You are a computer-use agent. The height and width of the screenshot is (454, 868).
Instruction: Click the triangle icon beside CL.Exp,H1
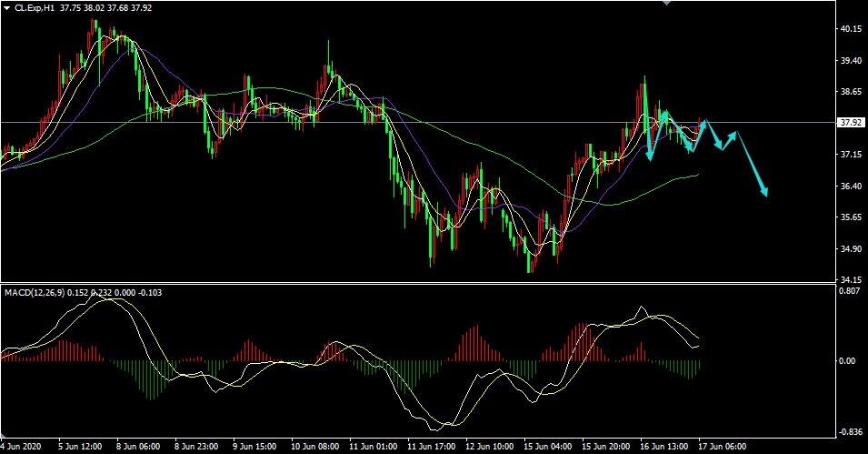pyautogui.click(x=6, y=9)
